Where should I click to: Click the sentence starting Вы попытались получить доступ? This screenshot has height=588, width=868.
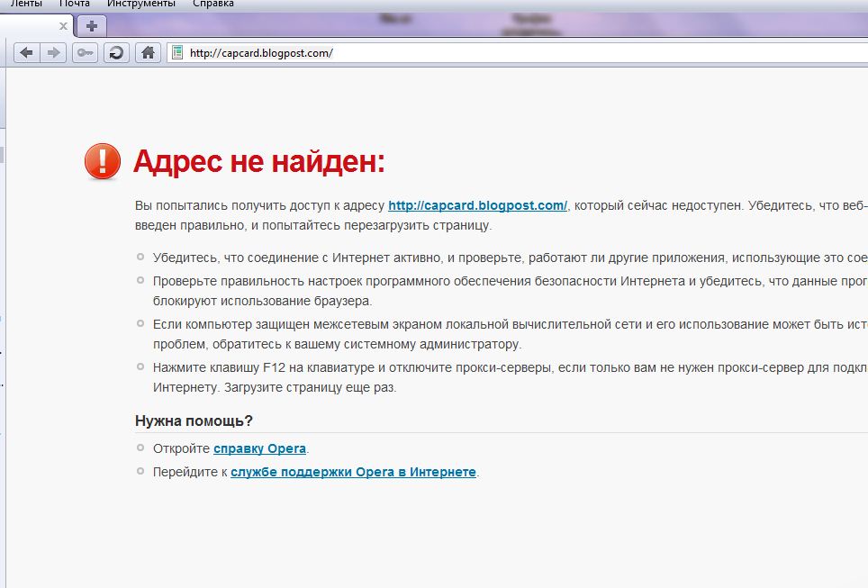(x=501, y=215)
